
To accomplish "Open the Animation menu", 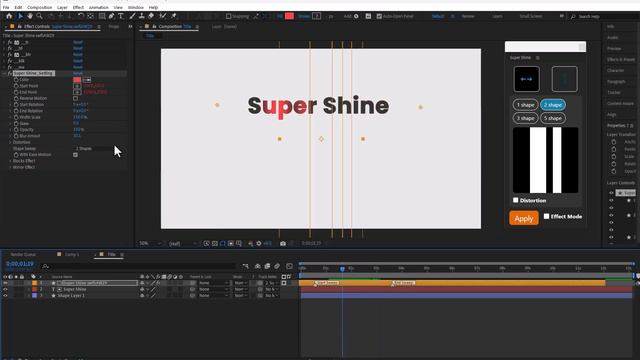I will point(99,7).
